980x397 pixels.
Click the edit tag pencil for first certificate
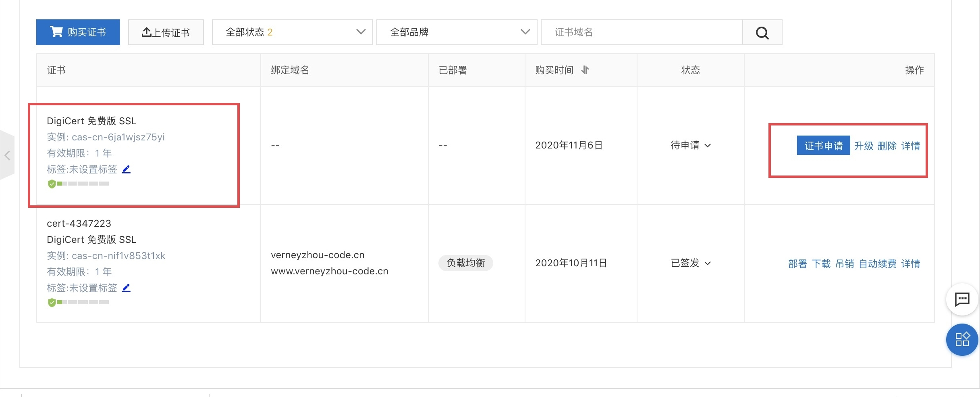click(x=126, y=169)
